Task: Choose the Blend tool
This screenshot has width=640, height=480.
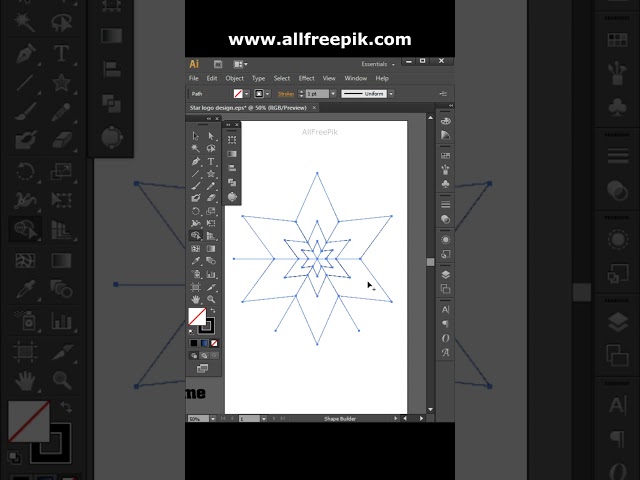Action: pos(211,261)
